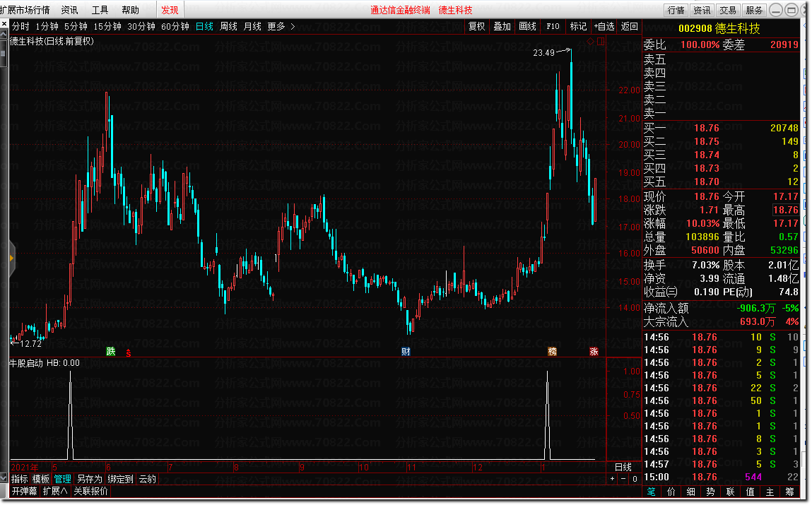812x505 pixels.
Task: Click the scroll-down arrow left of 指标
Action: coord(4,479)
